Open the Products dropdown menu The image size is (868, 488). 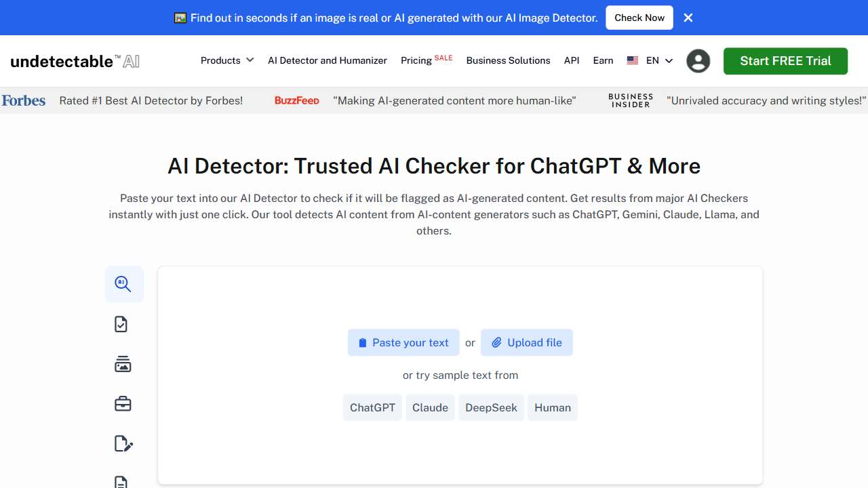click(x=226, y=60)
